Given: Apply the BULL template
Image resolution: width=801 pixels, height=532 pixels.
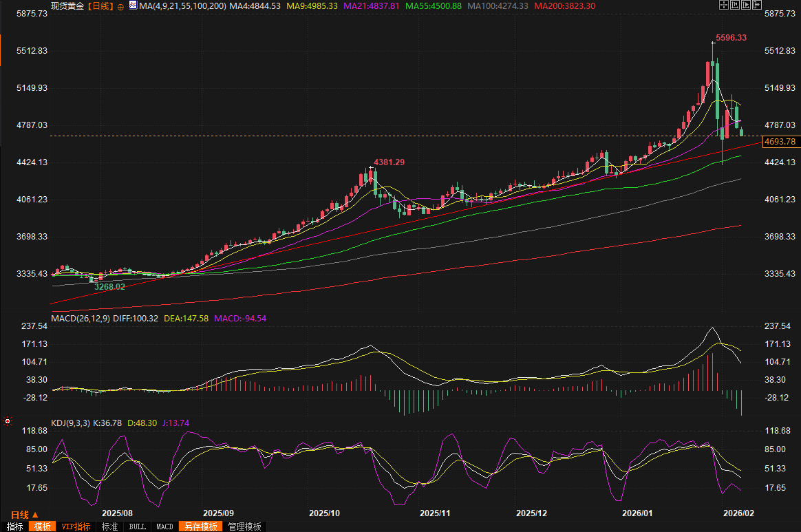Looking at the screenshot, I should pos(138,526).
